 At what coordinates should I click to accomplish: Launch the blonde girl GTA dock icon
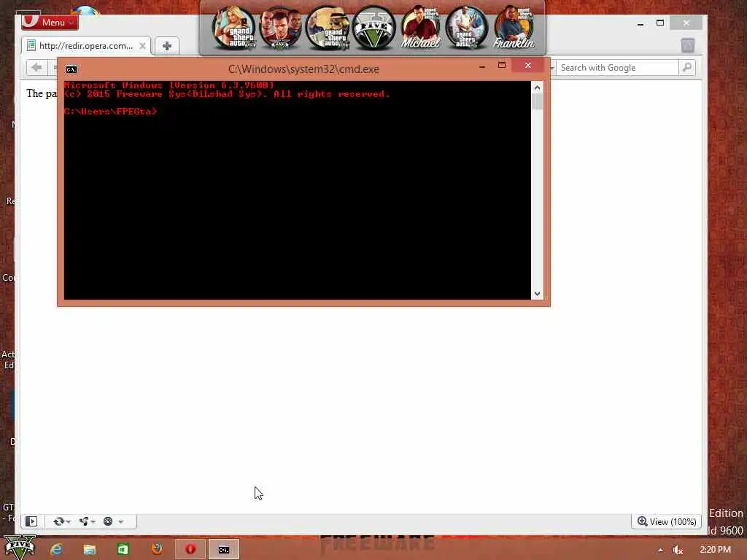click(x=233, y=28)
